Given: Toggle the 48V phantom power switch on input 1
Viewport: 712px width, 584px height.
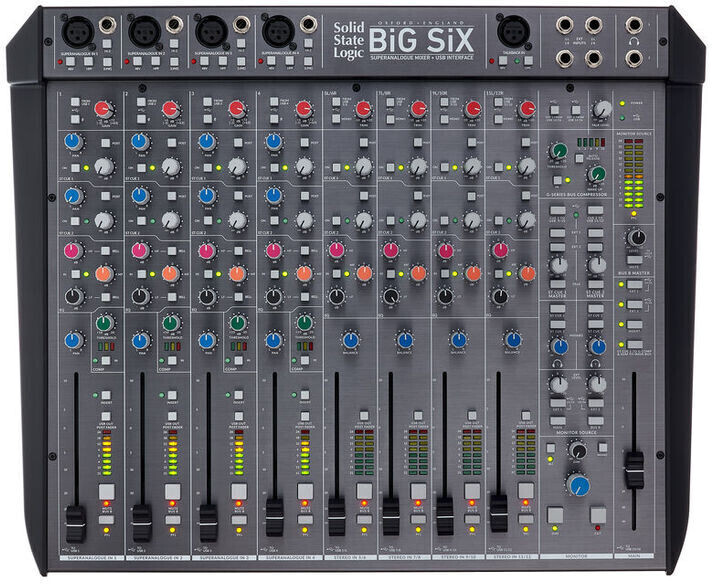Looking at the screenshot, I should point(70,61).
